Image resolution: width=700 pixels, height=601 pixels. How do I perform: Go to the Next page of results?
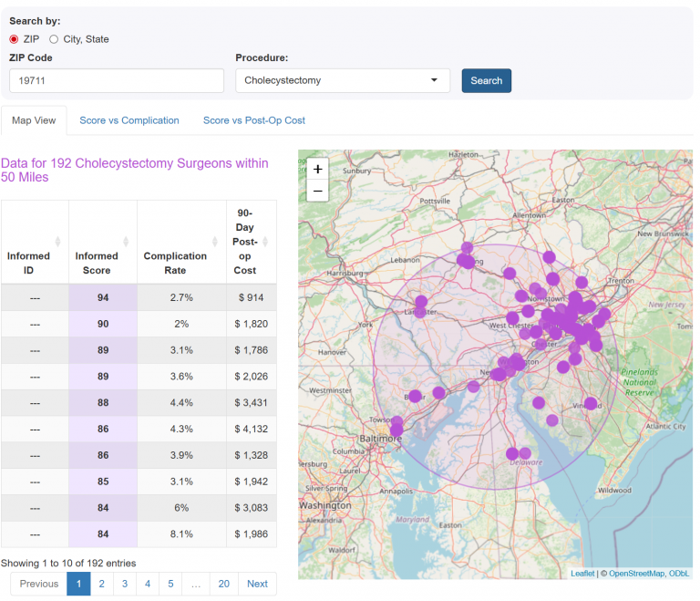257,584
